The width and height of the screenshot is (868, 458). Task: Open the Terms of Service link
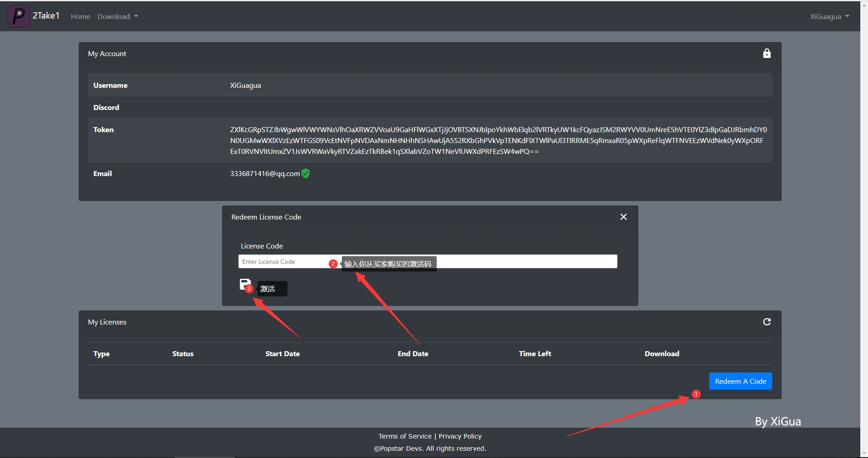(405, 436)
